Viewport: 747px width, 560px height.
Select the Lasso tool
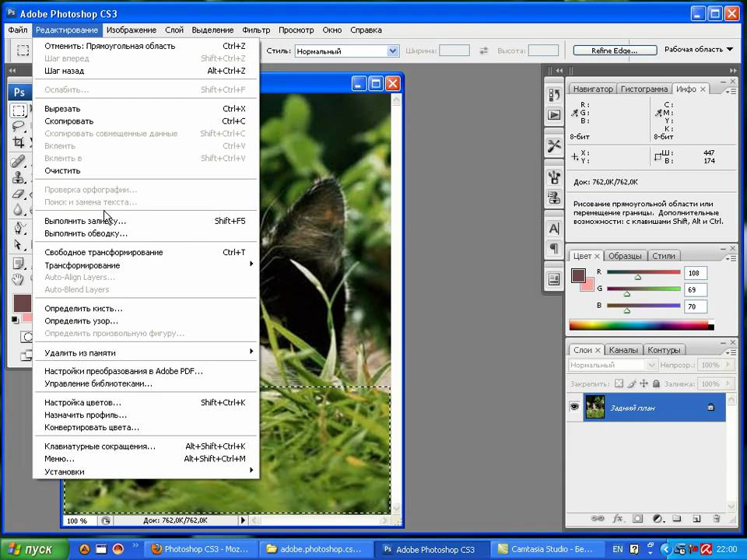19,126
